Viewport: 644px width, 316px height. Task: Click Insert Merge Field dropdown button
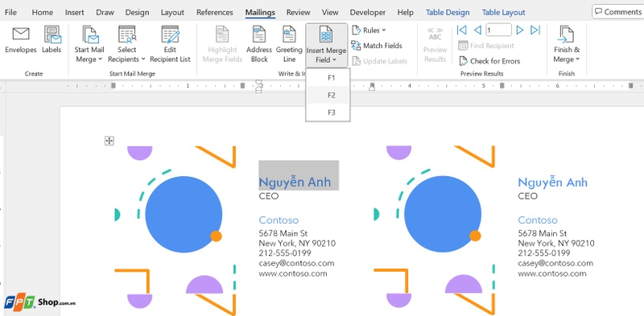coord(326,45)
